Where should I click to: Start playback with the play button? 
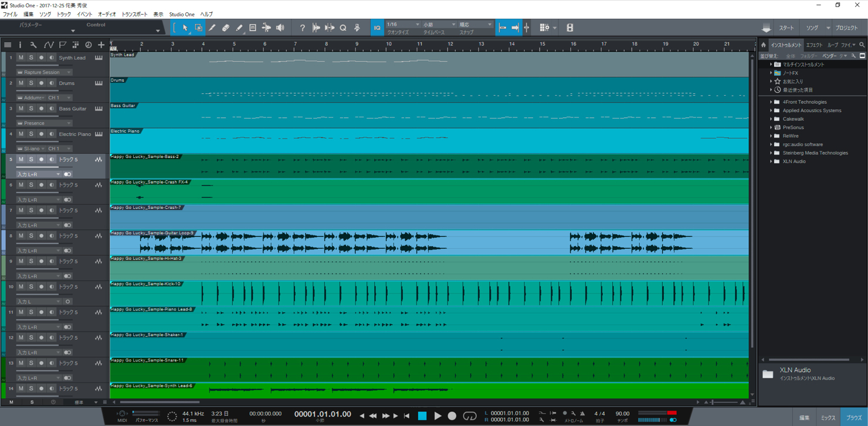(438, 415)
